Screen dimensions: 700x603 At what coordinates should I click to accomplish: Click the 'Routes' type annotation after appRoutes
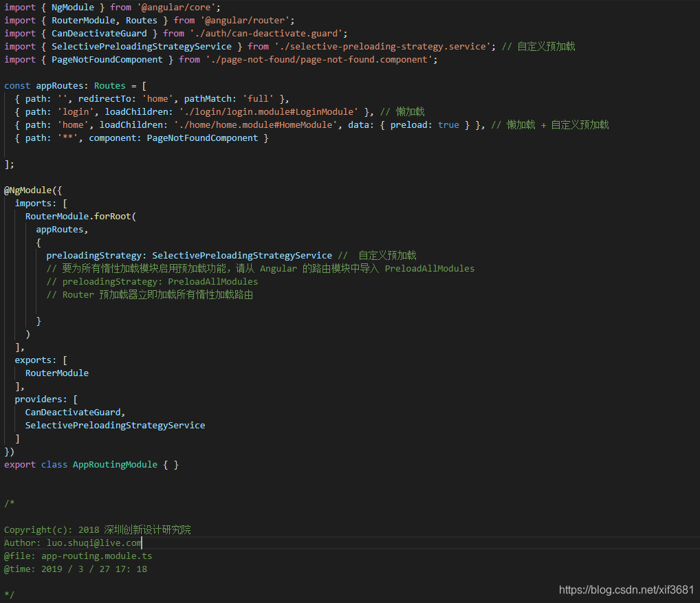tap(110, 86)
